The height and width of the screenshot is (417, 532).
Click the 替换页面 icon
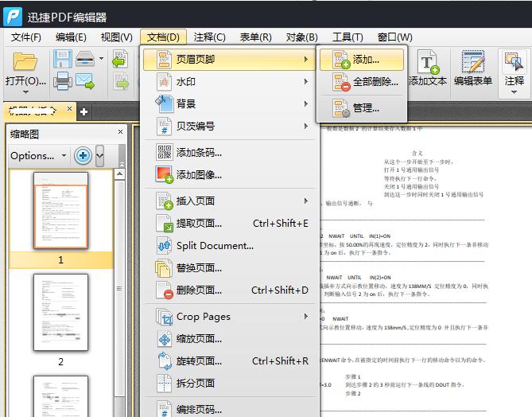coord(164,268)
